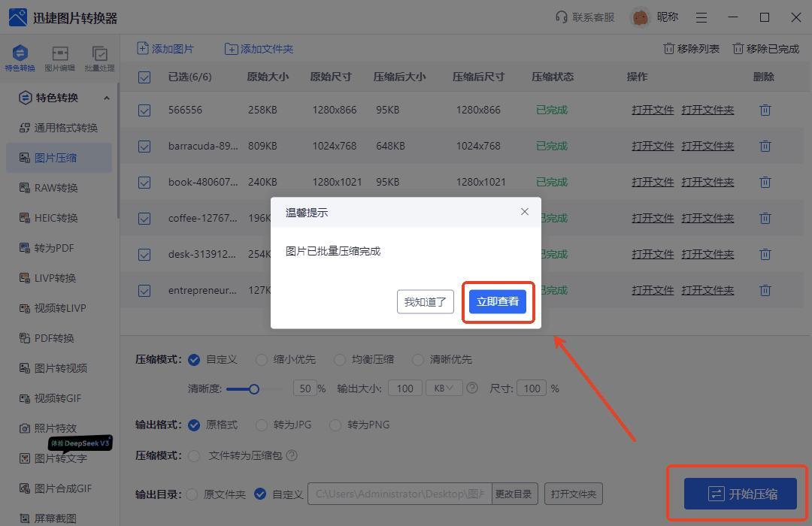
Task: Select PDF转换 from the sidebar
Action: point(54,338)
